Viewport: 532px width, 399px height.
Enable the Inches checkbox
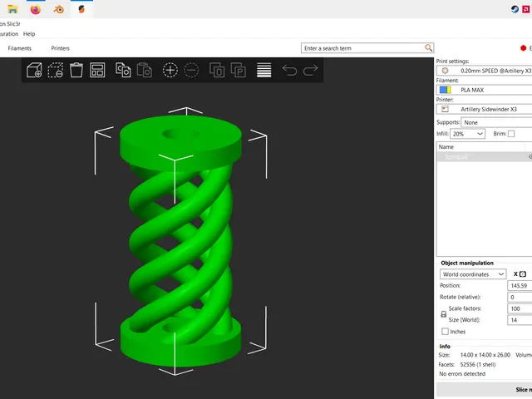445,332
